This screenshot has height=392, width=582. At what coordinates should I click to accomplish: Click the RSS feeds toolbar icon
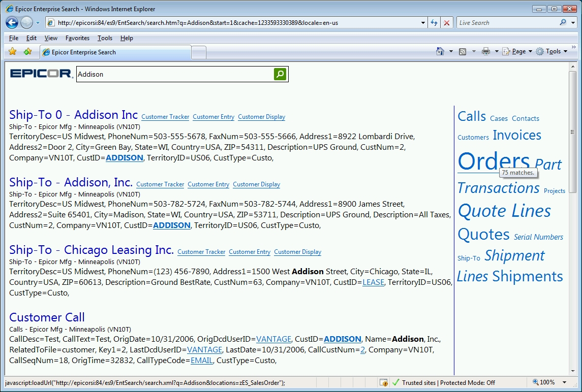pos(463,52)
